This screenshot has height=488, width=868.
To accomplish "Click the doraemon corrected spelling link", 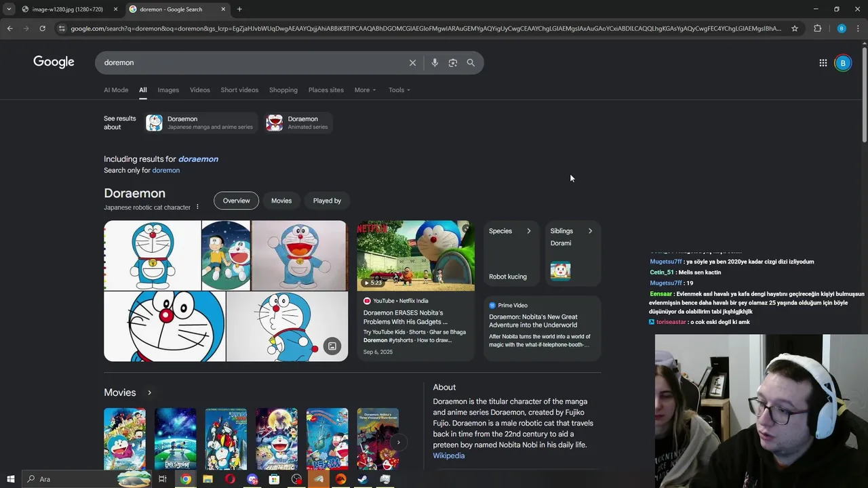I will coord(198,159).
